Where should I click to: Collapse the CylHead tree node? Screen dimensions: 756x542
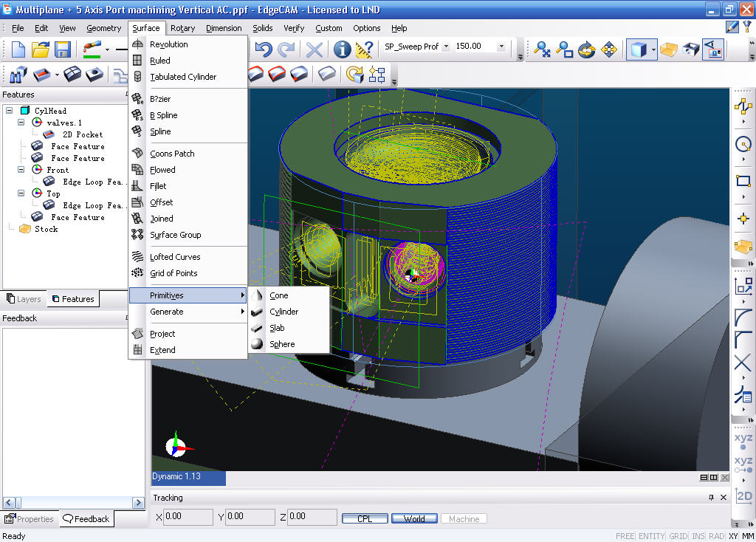(9, 111)
